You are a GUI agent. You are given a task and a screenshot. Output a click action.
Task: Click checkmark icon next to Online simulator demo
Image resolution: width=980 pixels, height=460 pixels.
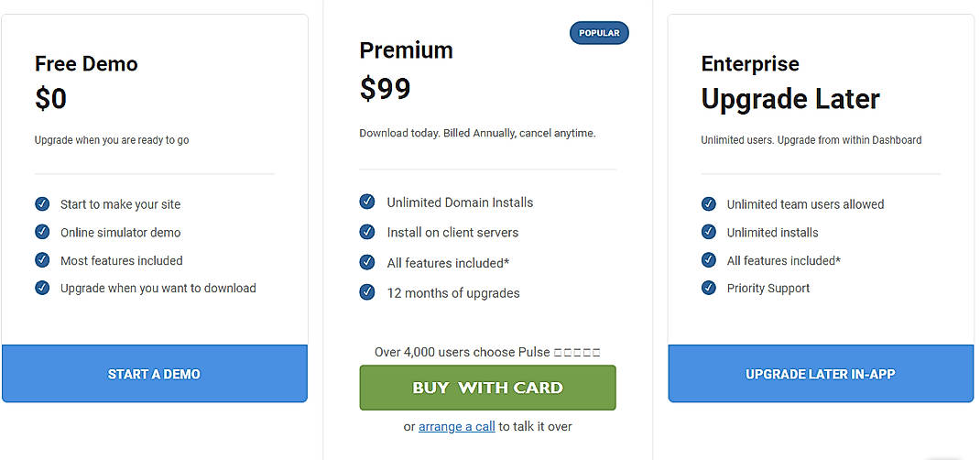click(x=42, y=232)
